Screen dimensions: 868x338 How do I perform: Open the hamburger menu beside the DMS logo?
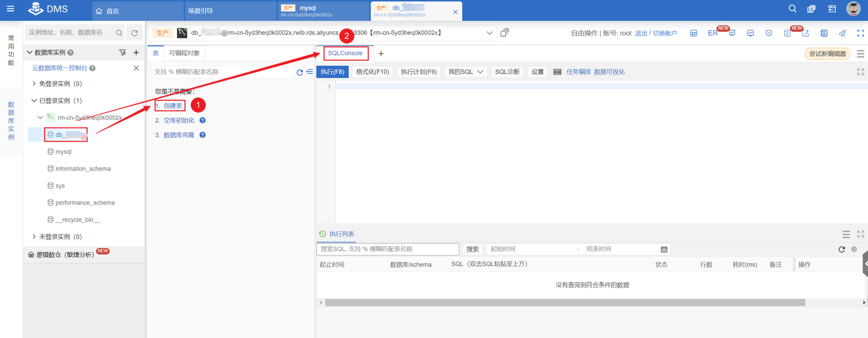(10, 9)
